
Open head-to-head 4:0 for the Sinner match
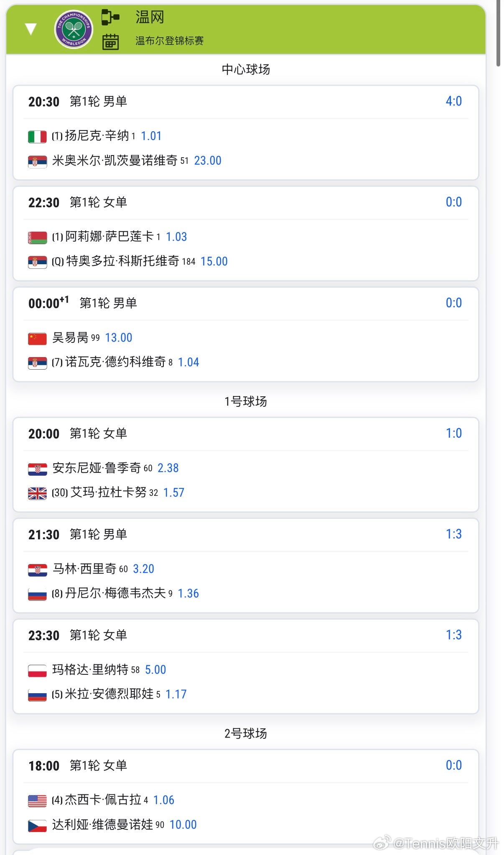click(x=453, y=101)
